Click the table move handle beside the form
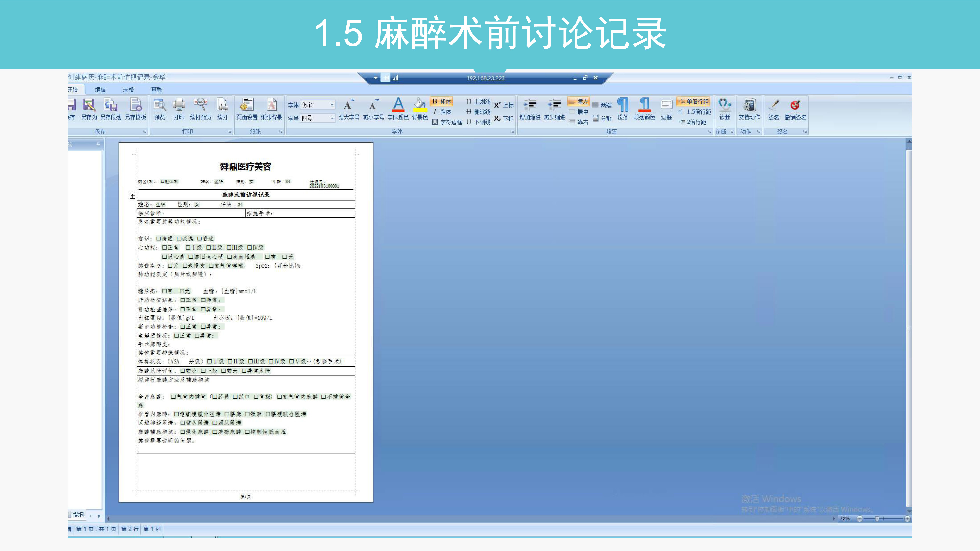This screenshot has width=980, height=551. pyautogui.click(x=132, y=196)
